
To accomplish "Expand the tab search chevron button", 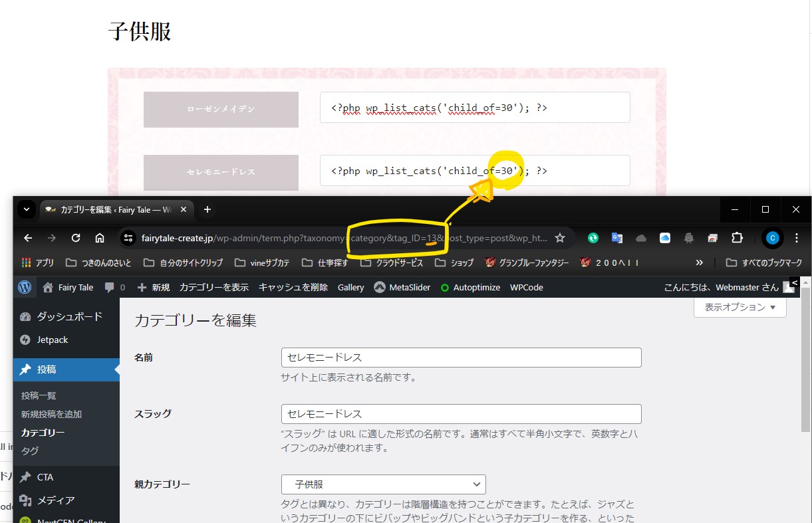I will click(x=26, y=209).
